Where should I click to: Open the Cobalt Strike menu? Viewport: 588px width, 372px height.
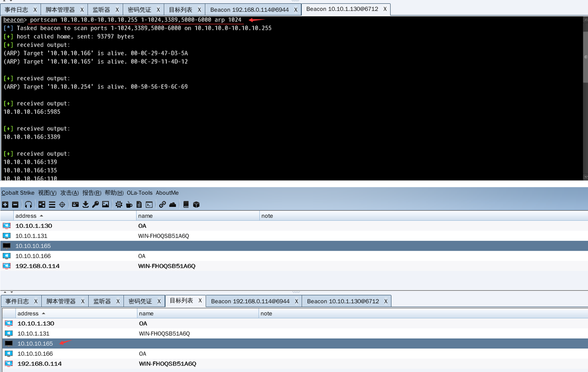(x=18, y=193)
